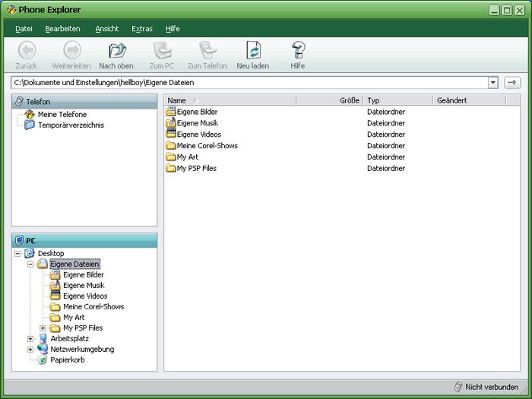
Task: Click Eigene Videos icon in PC tree
Action: tap(55, 296)
